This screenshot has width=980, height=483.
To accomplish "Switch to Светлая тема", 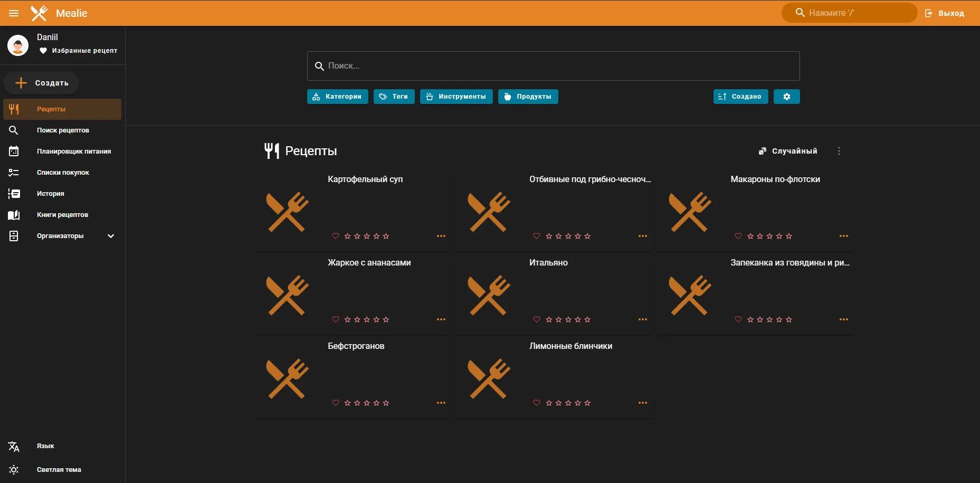I will click(59, 470).
